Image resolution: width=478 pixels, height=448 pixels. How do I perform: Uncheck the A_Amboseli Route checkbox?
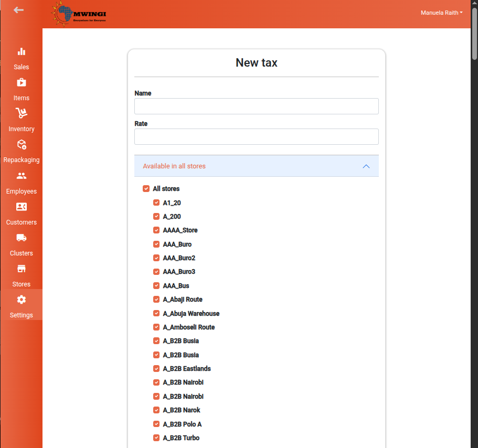[x=156, y=327]
